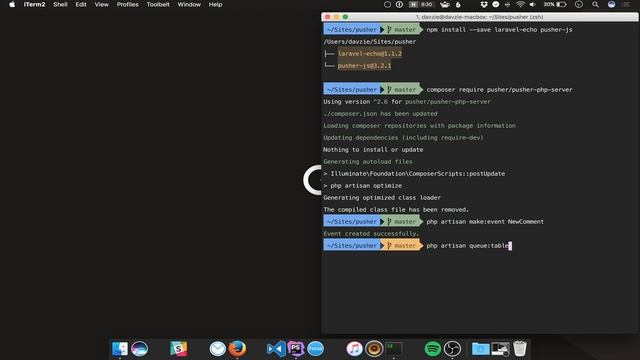Click '/Users/davzie/Sites/pusher' path line
This screenshot has height=360, width=640.
click(370, 42)
